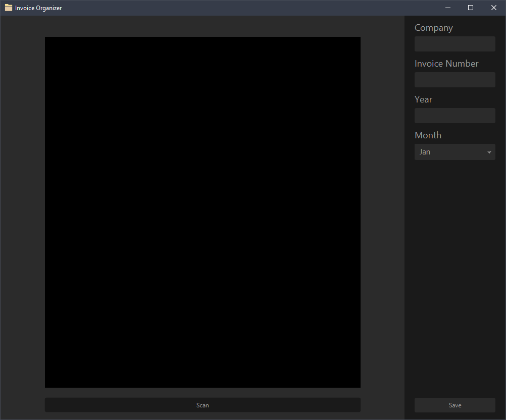Click the Year label text
This screenshot has height=420, width=506.
[x=423, y=99]
